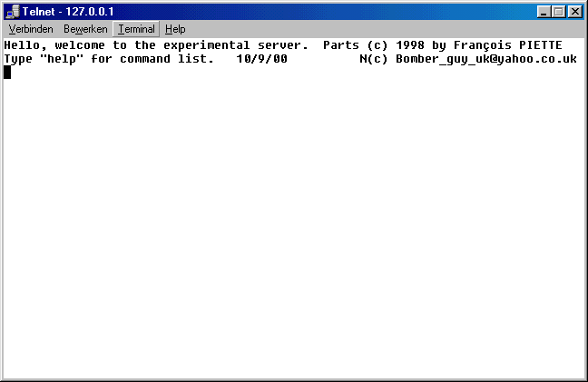Minimize the Telnet window
Viewport: 588px width, 382px height.
544,12
